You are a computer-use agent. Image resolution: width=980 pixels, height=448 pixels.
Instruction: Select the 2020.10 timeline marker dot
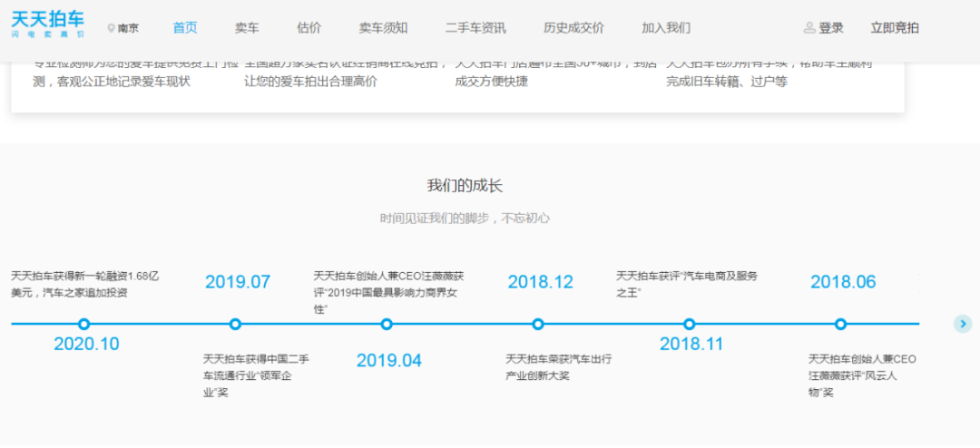[x=83, y=324]
